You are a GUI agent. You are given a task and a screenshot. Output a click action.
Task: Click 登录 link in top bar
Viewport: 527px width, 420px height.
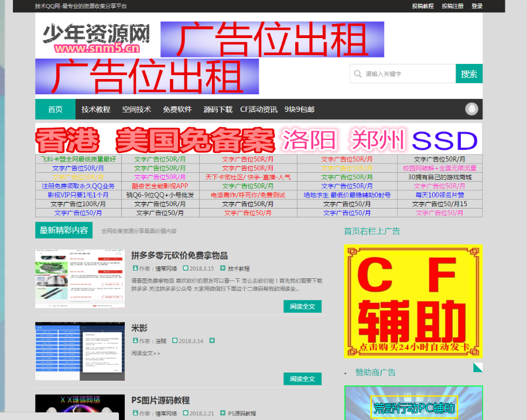coord(477,6)
